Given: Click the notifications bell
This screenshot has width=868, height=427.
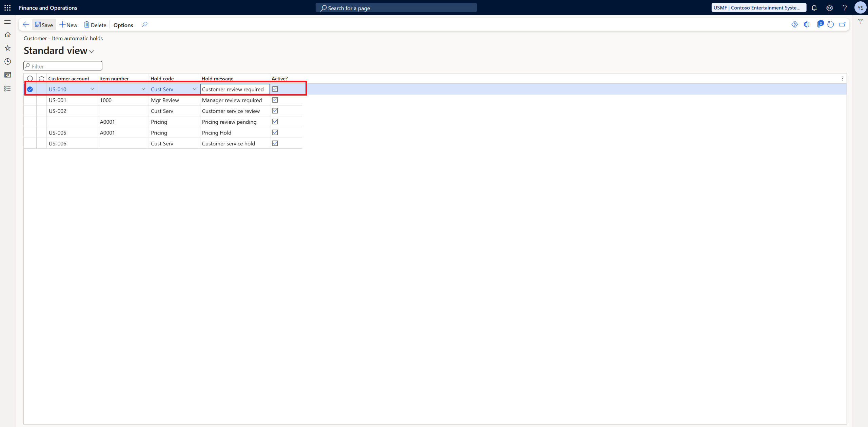Looking at the screenshot, I should point(814,7).
